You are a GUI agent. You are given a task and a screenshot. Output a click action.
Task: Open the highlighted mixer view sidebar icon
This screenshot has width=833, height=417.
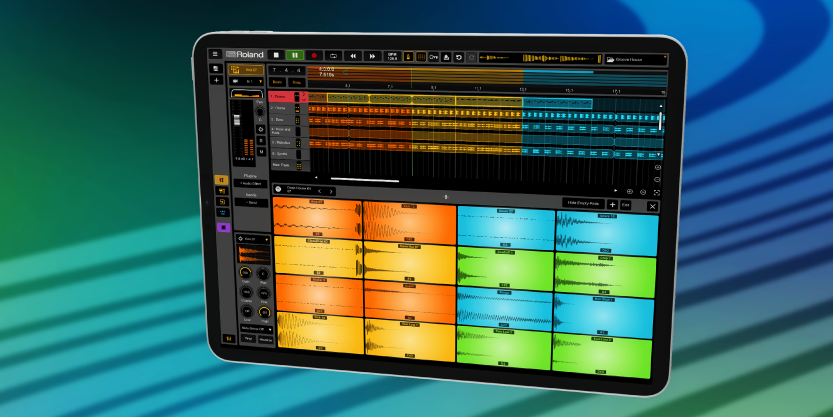(x=221, y=181)
